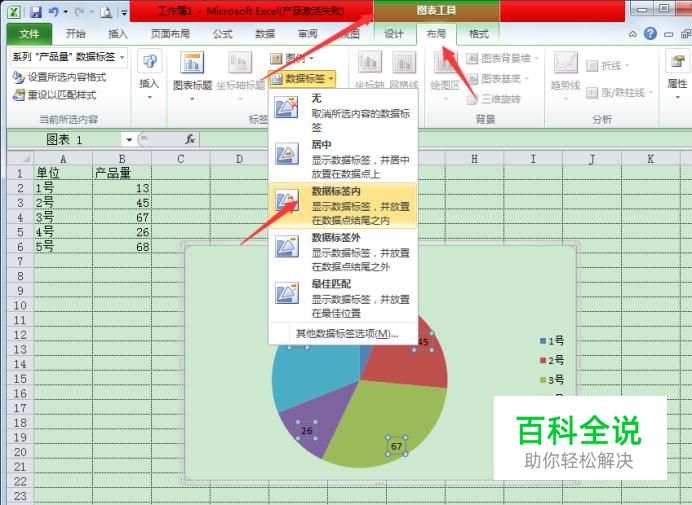Click the 设置所选内容格式 format selection button

59,77
